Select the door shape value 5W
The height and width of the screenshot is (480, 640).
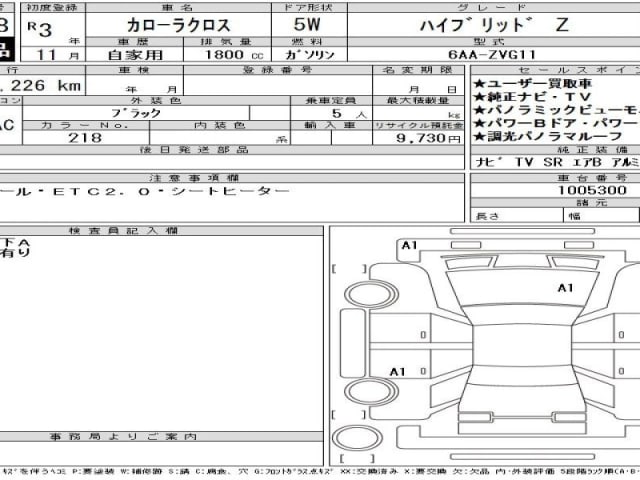click(x=307, y=24)
